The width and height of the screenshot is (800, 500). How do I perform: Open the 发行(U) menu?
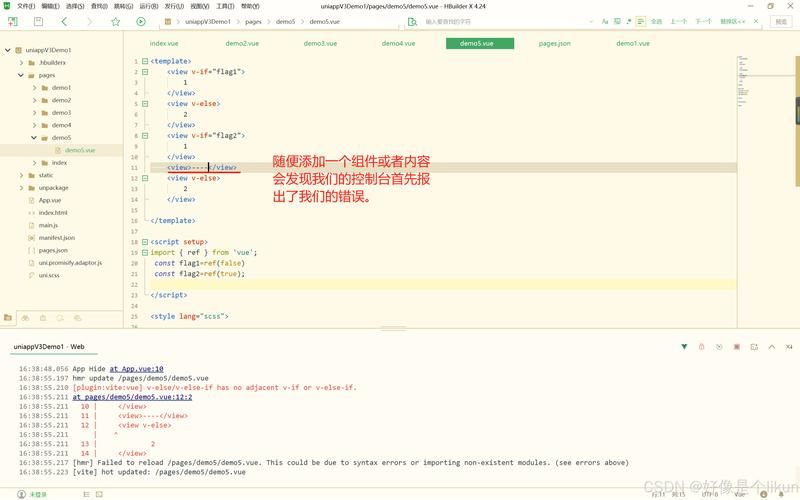pyautogui.click(x=174, y=6)
